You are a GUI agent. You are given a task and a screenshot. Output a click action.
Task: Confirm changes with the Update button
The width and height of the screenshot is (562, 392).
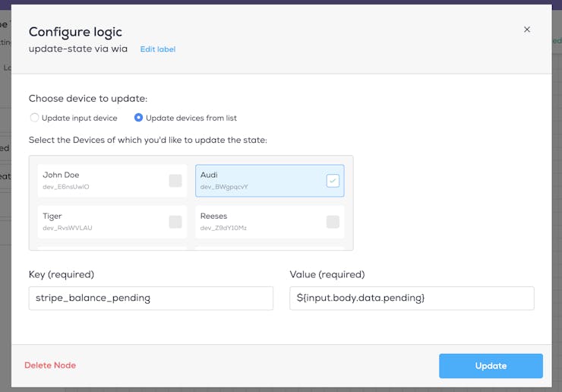click(x=491, y=366)
